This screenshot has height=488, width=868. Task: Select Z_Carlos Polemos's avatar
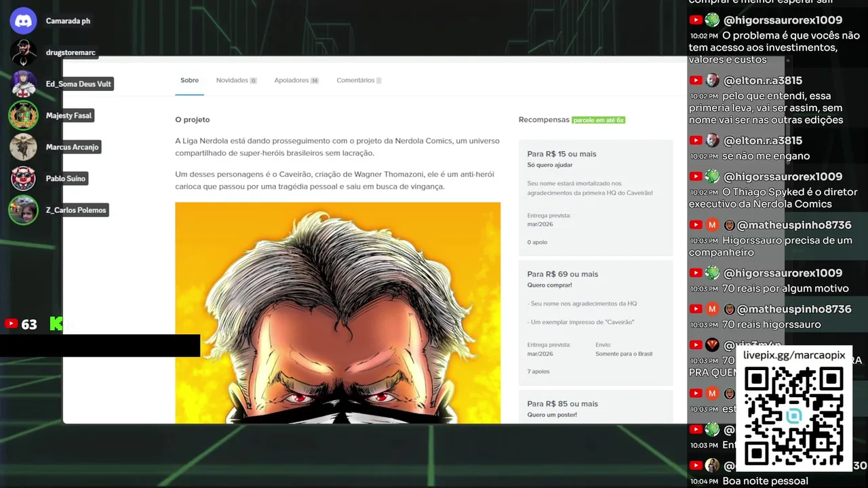(23, 209)
